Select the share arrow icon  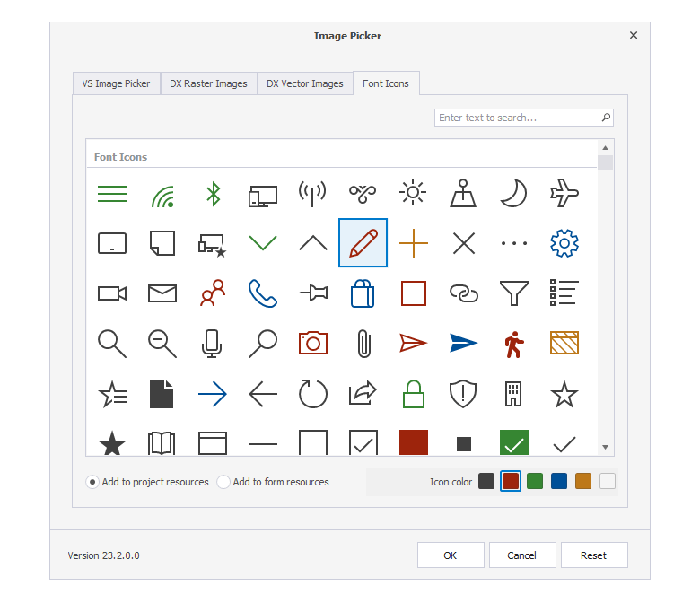[x=363, y=393]
